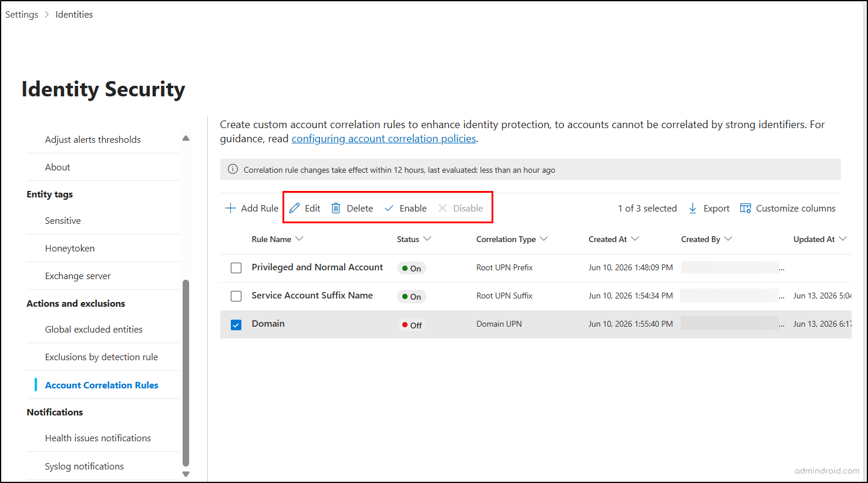The height and width of the screenshot is (483, 868).
Task: Open the Created By column dropdown
Action: pos(728,239)
